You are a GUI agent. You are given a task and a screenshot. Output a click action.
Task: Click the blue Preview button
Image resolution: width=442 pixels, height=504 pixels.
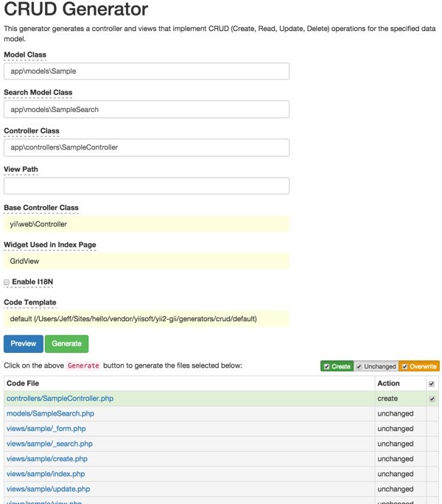tap(24, 343)
